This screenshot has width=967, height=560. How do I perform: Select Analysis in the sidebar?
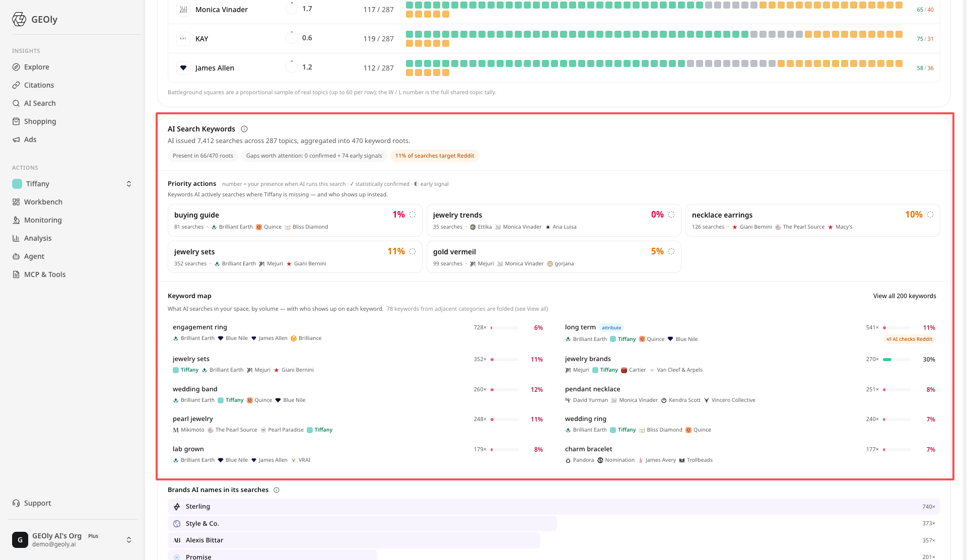(38, 238)
